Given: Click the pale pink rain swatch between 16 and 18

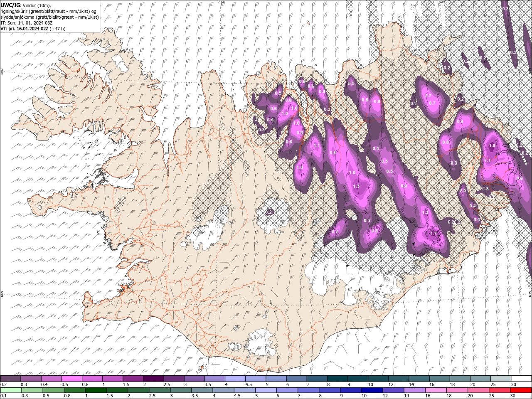Looking at the screenshot, I should (436, 390).
